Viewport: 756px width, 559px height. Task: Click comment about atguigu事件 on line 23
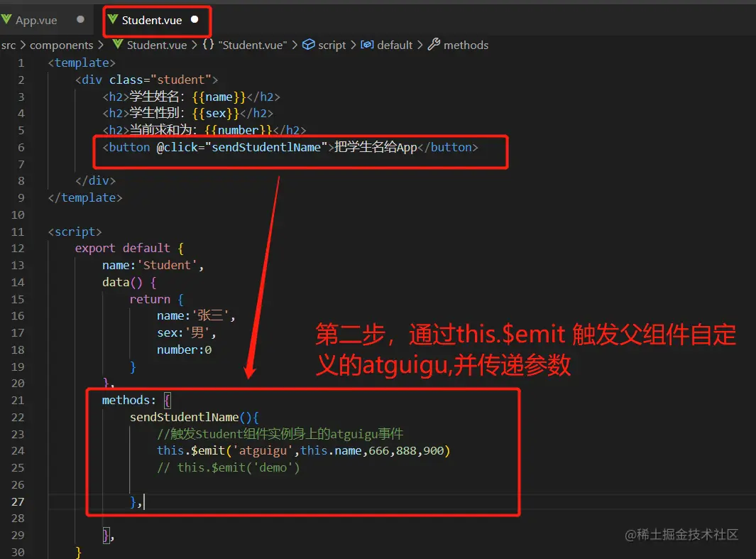tap(280, 434)
